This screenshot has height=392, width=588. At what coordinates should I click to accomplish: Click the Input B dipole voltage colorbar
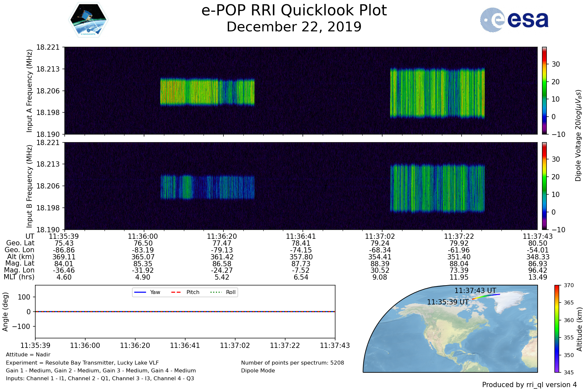click(544, 186)
